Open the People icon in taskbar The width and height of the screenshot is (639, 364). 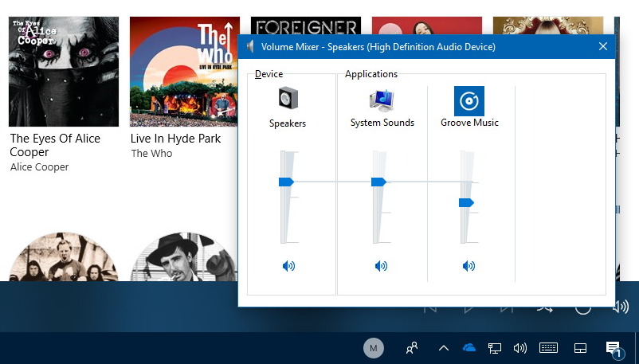412,348
